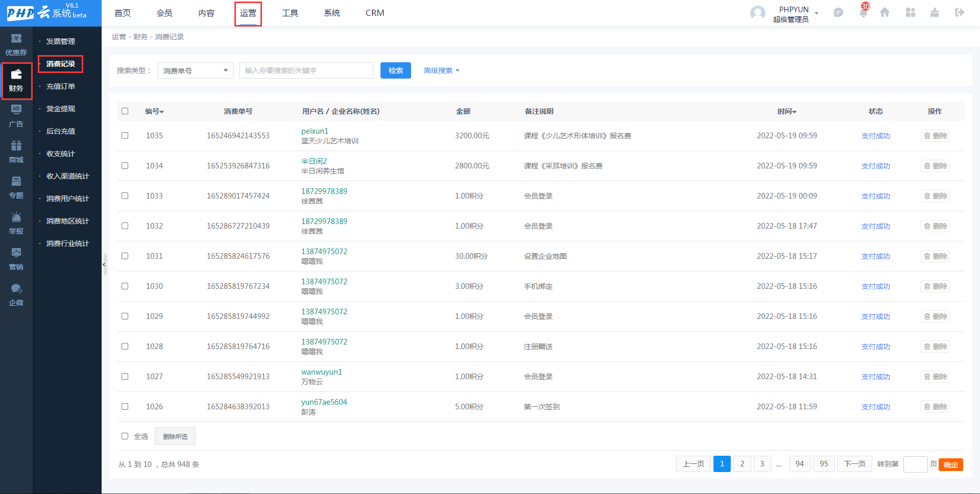Click the home house icon in header
Image resolution: width=980 pixels, height=494 pixels.
pyautogui.click(x=885, y=12)
